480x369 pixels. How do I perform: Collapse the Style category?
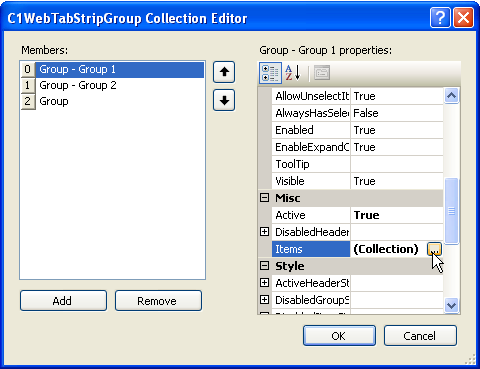pos(264,266)
